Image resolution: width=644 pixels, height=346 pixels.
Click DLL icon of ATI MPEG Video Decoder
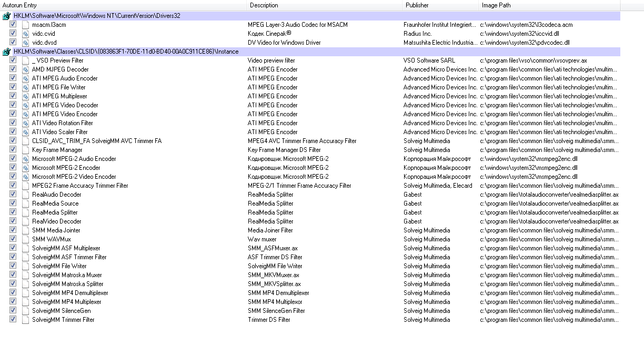click(x=25, y=105)
